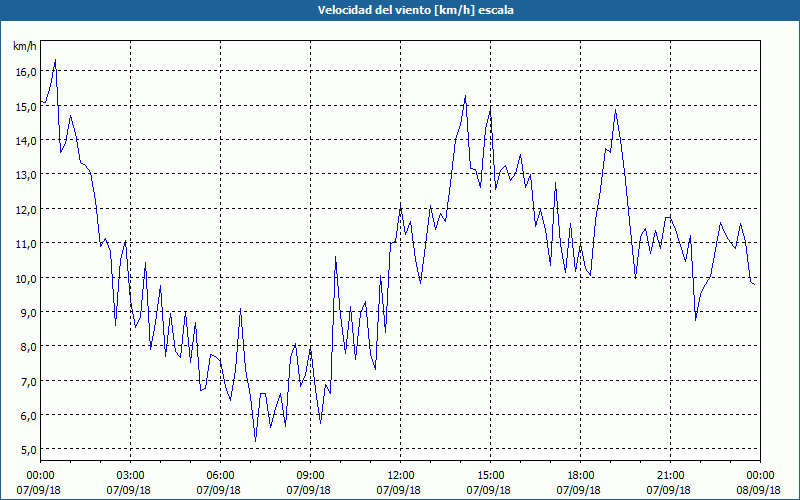Click the 08/09/18 date label
The width and height of the screenshot is (800, 500).
click(759, 490)
